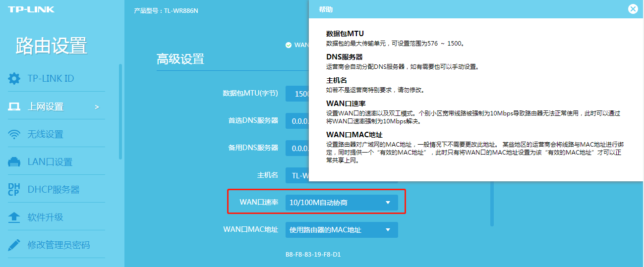Click the 数据包MTU input field
The width and height of the screenshot is (644, 267).
297,93
